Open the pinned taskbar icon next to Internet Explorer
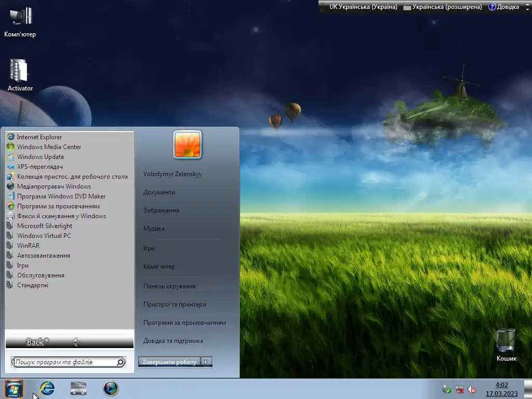Screen dimensions: 532x399 pyautogui.click(x=78, y=389)
